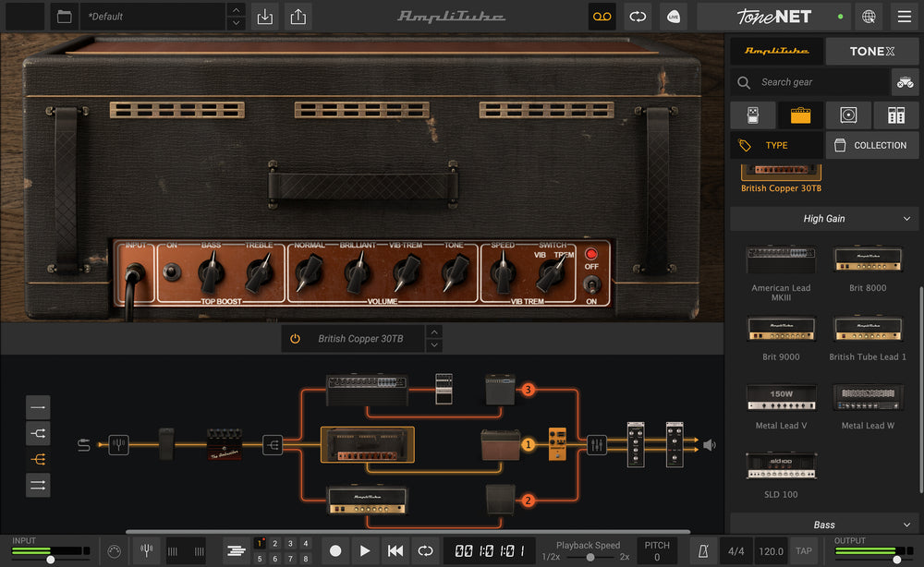
Task: Select two-path split routing icon
Action: [x=38, y=433]
